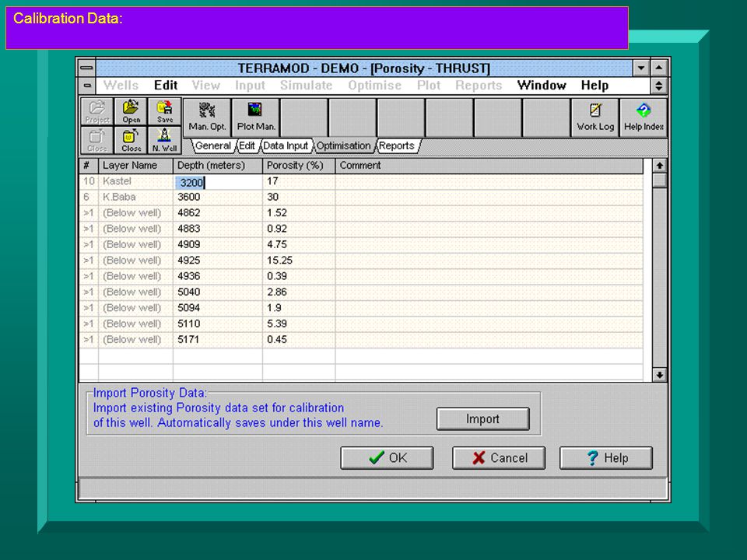This screenshot has width=747, height=560.
Task: Click the Depth field containing 3200
Action: [218, 182]
